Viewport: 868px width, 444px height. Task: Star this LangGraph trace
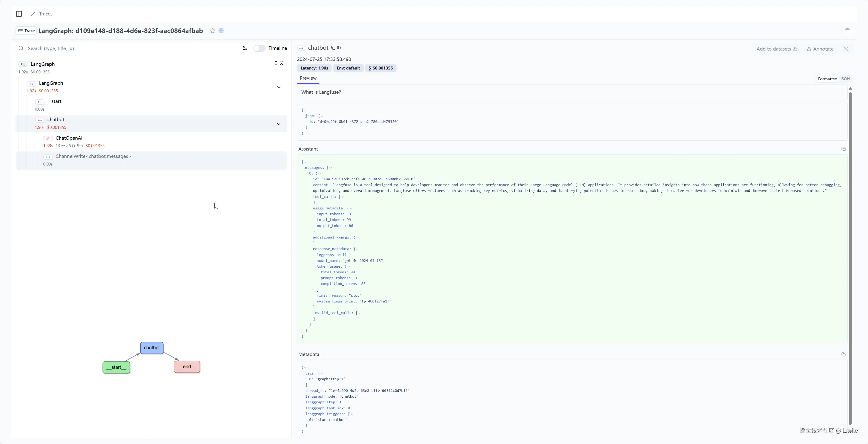pos(213,31)
